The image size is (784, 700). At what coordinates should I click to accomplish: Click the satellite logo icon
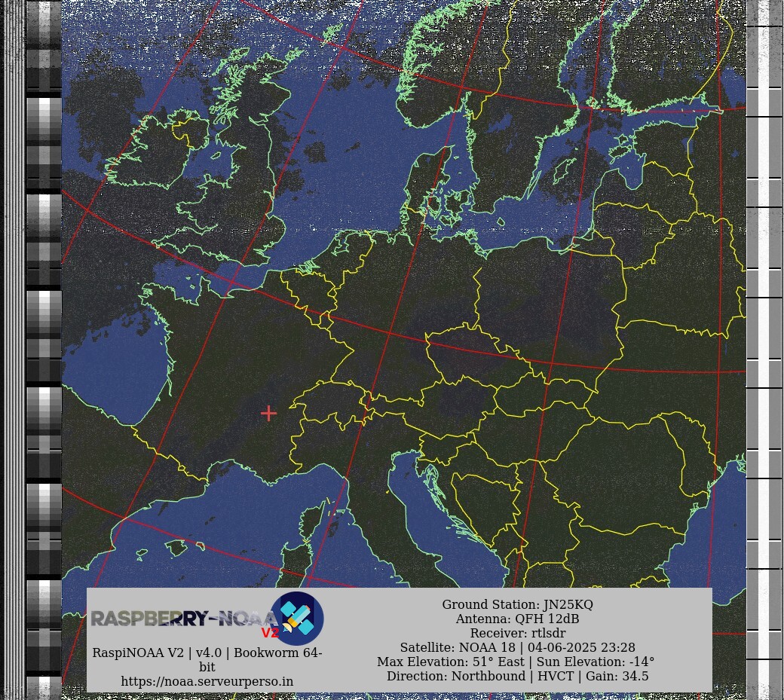(297, 619)
